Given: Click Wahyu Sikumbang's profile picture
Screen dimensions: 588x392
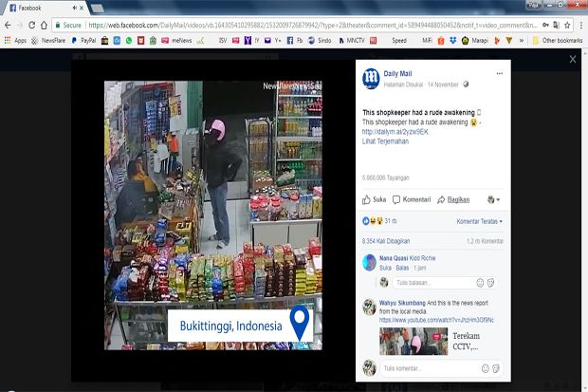Looking at the screenshot, I should tap(369, 308).
